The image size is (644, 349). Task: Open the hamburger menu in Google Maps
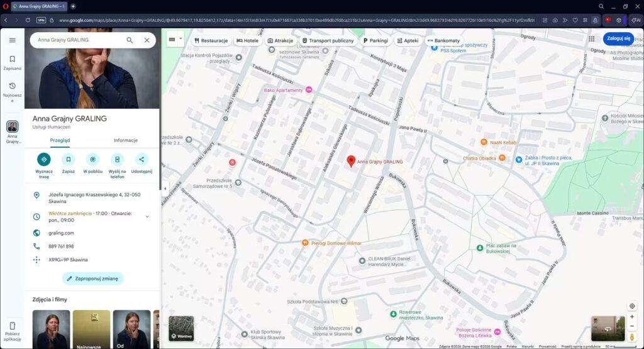[x=13, y=40]
